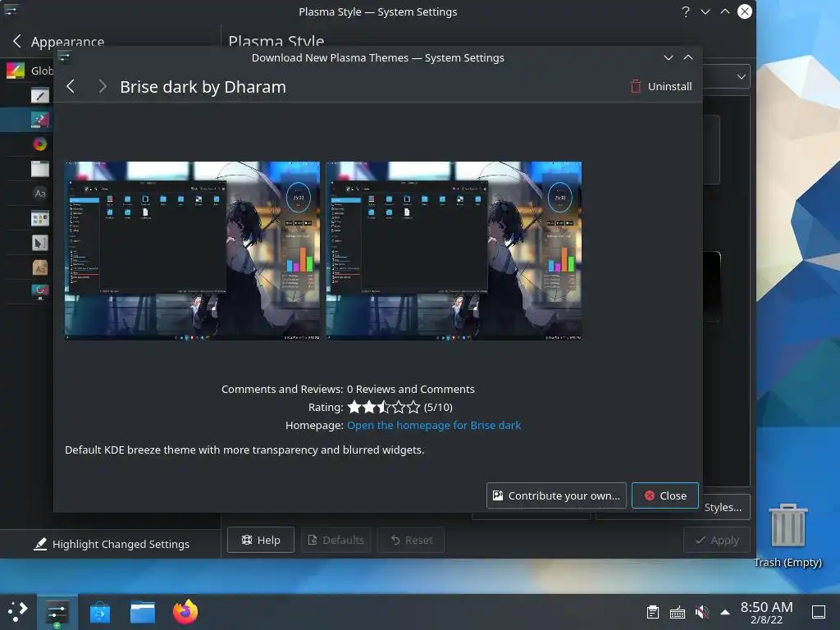
Task: Open the virtual keyboard tray icon
Action: click(x=677, y=612)
